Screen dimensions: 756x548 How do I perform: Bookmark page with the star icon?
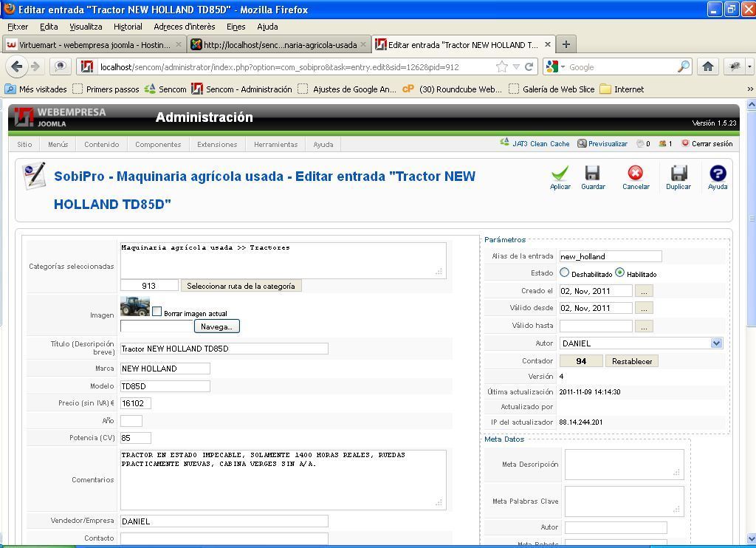tap(501, 67)
